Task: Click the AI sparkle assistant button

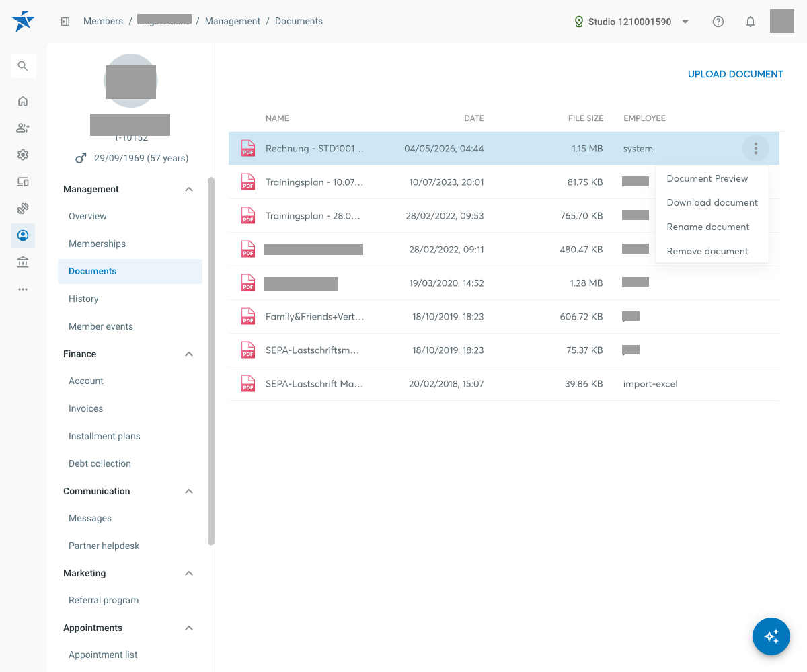Action: point(771,636)
